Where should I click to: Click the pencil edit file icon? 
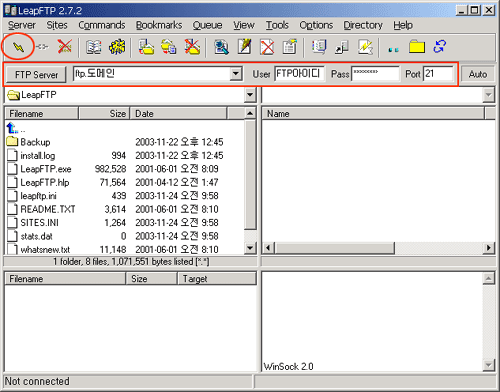click(x=244, y=47)
